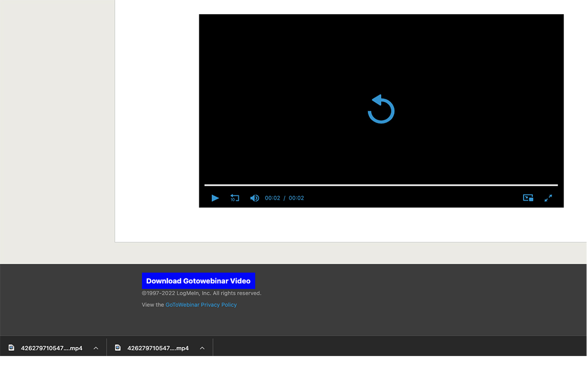Open options for the second 426279710547 download
588x368 pixels.
pos(202,348)
